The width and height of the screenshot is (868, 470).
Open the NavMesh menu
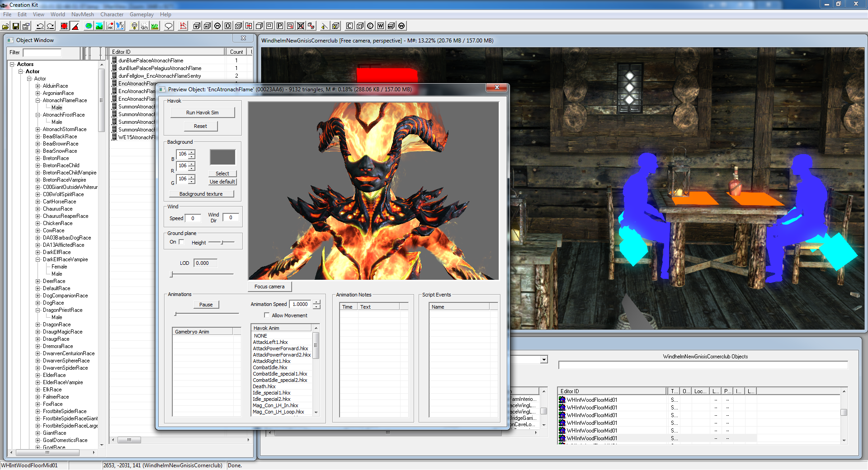tap(82, 14)
